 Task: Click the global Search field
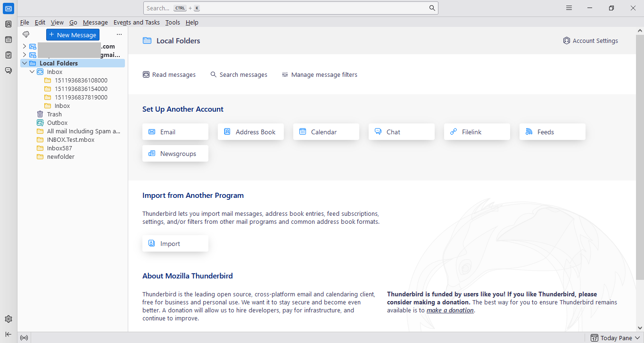click(291, 8)
